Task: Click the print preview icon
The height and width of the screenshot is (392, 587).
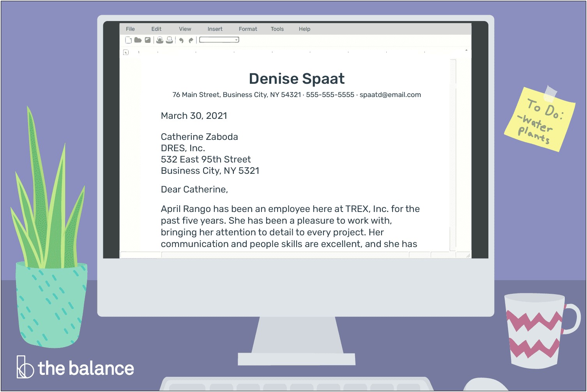Action: 160,40
